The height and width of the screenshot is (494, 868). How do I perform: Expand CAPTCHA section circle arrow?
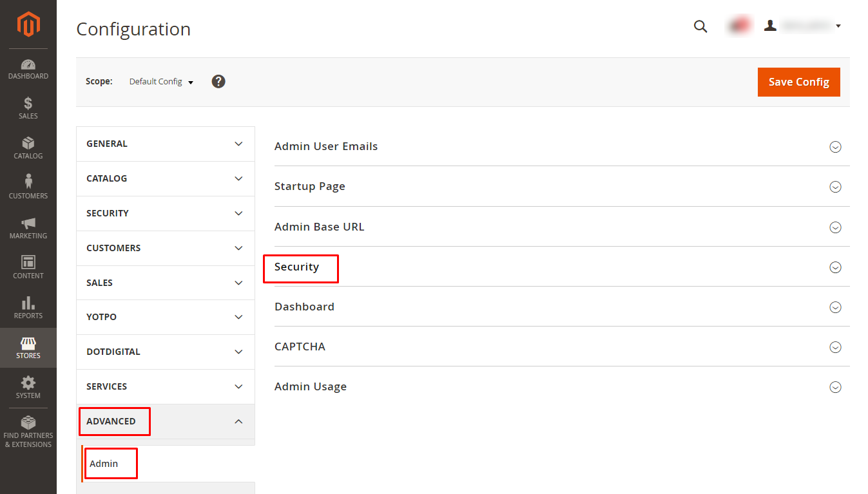tap(835, 347)
